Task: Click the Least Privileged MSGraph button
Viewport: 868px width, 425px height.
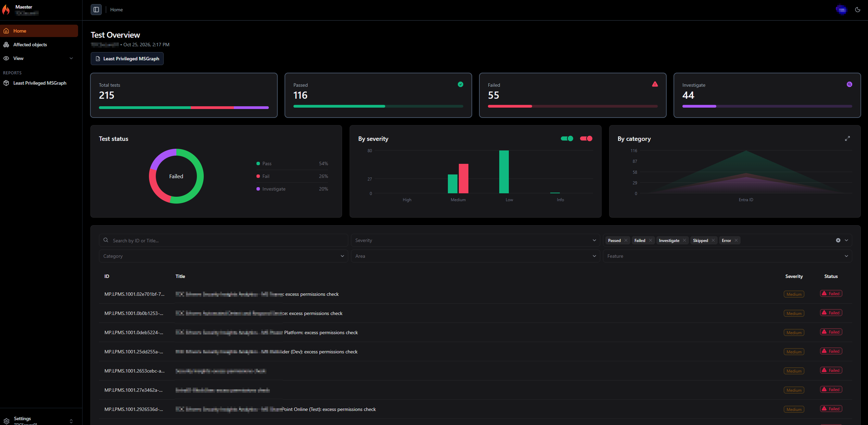Action: click(x=127, y=59)
